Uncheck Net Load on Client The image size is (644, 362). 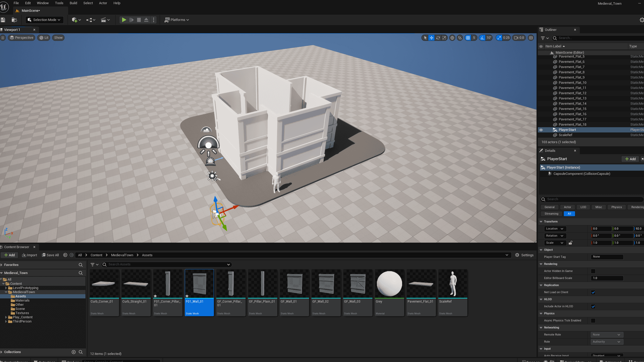coord(593,292)
